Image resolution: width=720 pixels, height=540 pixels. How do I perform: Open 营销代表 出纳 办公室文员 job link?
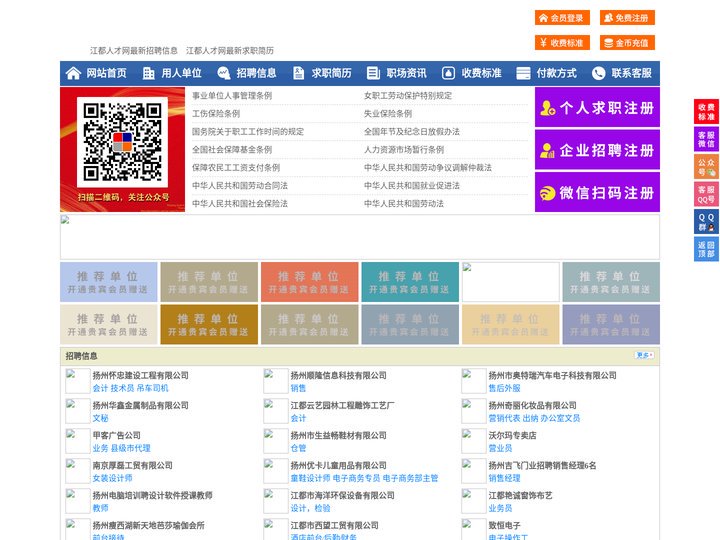tap(534, 418)
